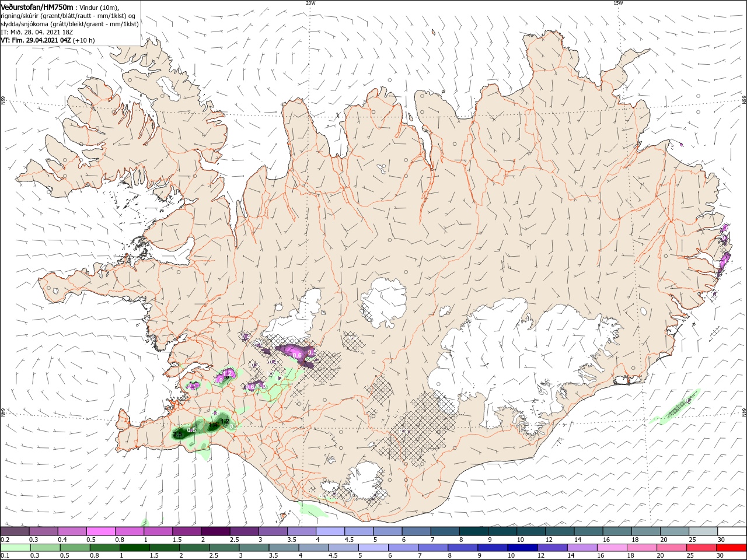Viewport: 747px width, 560px height.
Task: Click the 0.1 label in rain legend
Action: click(x=5, y=556)
